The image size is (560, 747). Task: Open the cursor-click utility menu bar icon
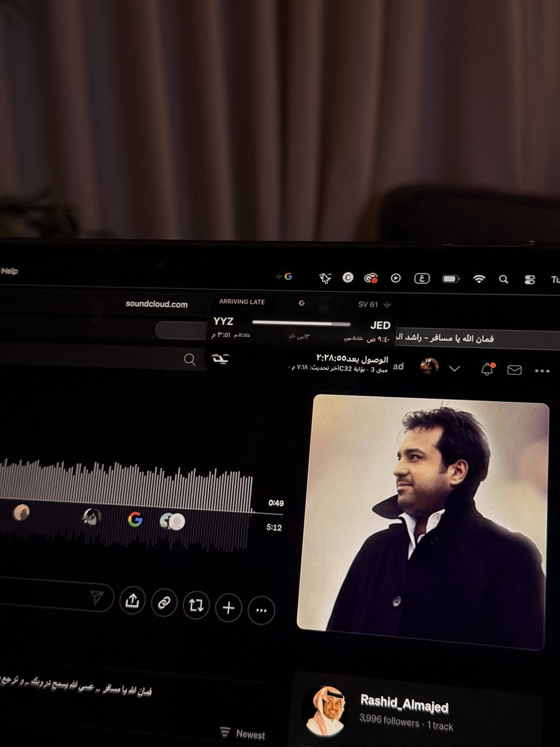point(324,278)
